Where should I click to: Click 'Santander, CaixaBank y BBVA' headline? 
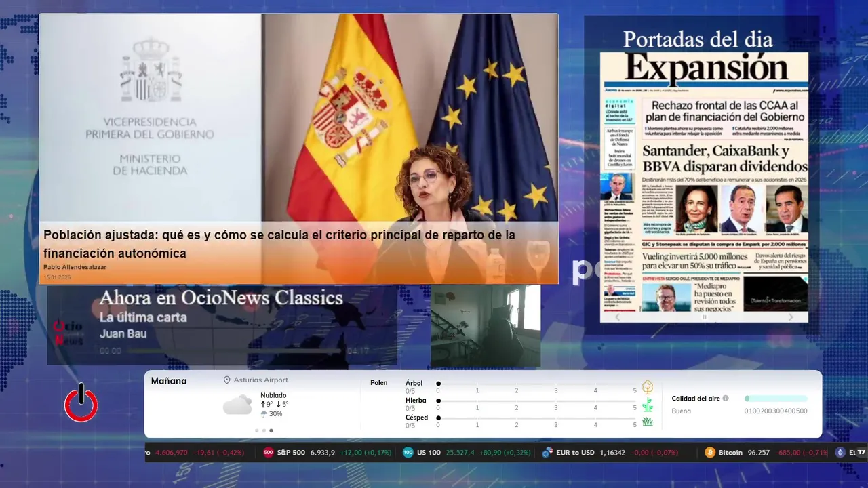[x=725, y=158]
